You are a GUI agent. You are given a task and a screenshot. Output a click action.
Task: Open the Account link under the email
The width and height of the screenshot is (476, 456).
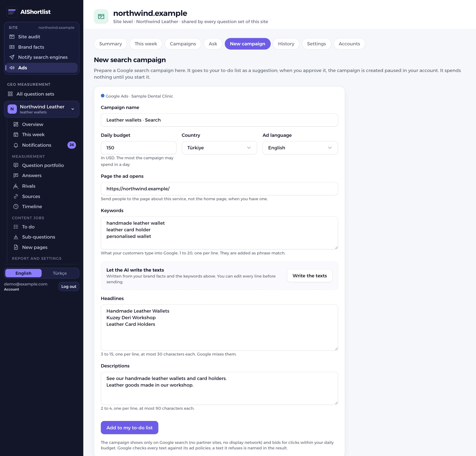[x=11, y=289]
